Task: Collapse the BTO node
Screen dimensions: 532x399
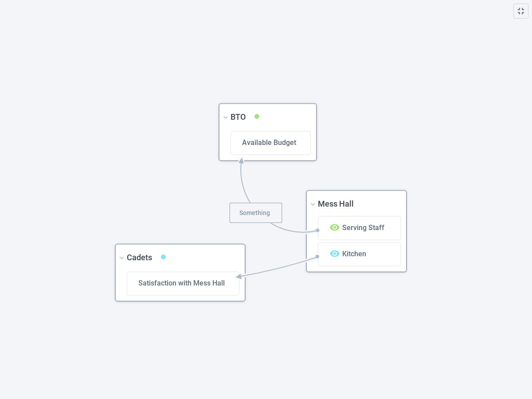Action: coord(226,117)
